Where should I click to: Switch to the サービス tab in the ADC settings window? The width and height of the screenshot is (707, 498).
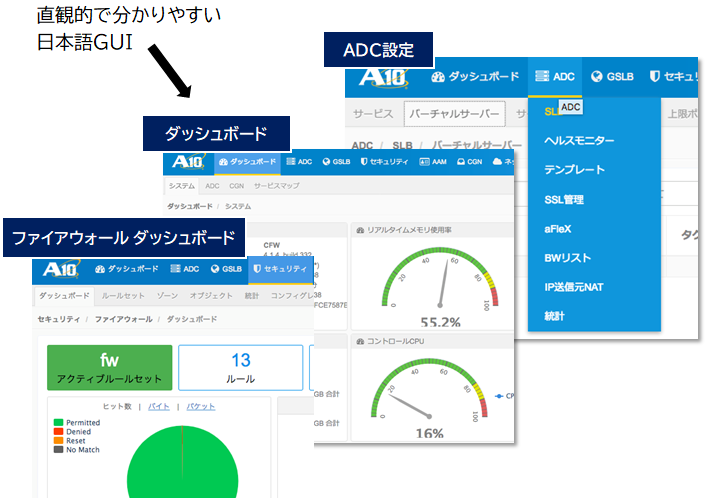pyautogui.click(x=373, y=114)
